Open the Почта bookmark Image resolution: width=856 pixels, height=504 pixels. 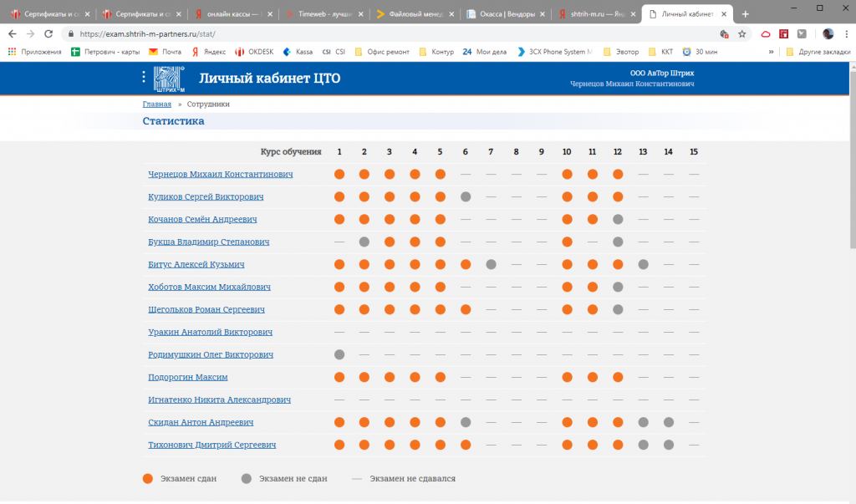coord(166,52)
